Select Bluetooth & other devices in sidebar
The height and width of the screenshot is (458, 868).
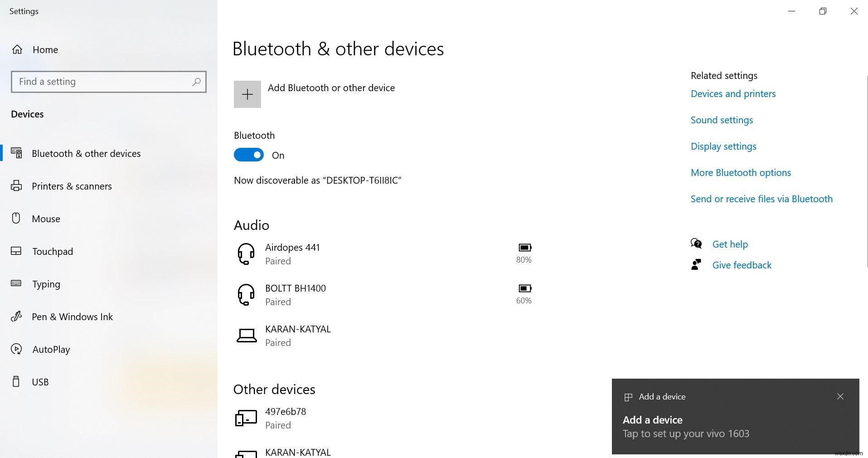[86, 153]
